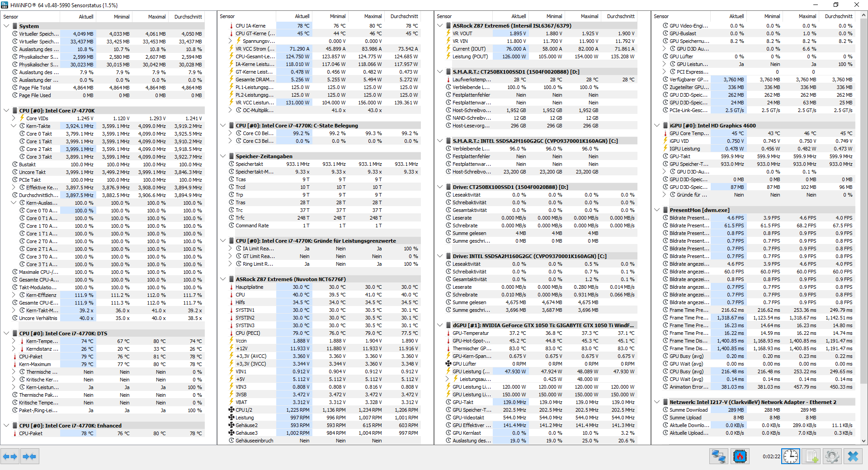This screenshot has height=470, width=868.
Task: Click the thermometer icon beside Hauptplatine
Action: coord(231,287)
